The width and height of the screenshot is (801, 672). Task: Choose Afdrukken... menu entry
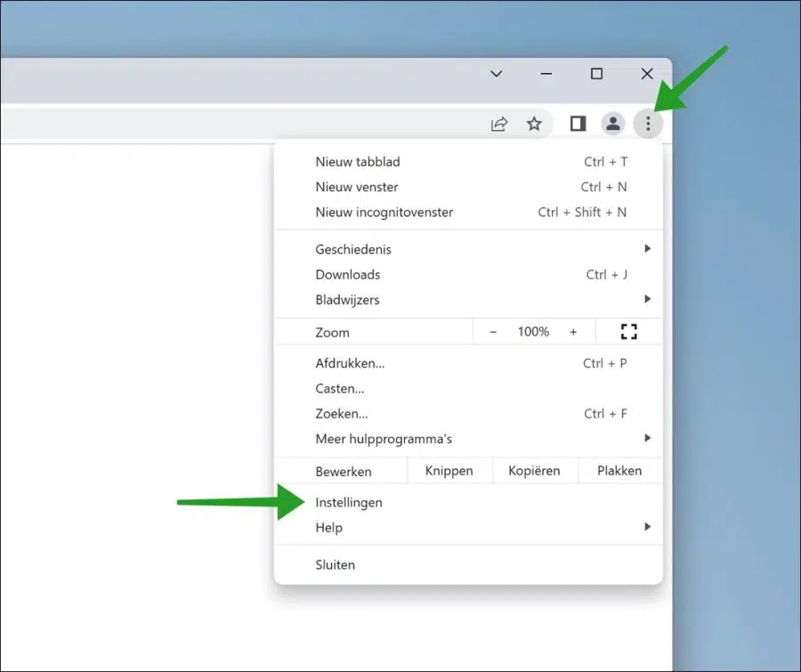(468, 363)
